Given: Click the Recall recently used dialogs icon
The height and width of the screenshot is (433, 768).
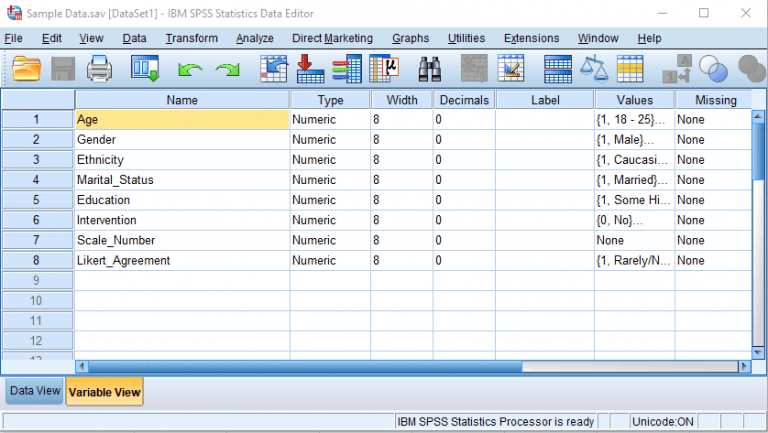Looking at the screenshot, I should coord(145,68).
